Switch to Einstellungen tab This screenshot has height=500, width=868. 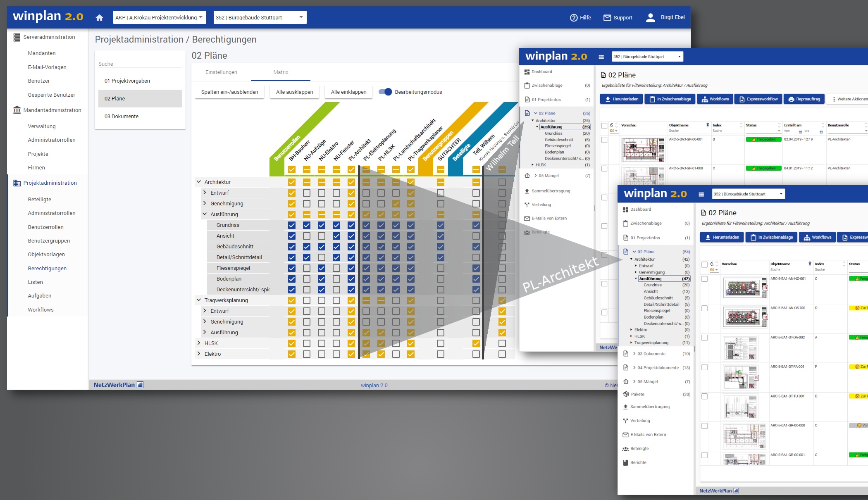221,72
